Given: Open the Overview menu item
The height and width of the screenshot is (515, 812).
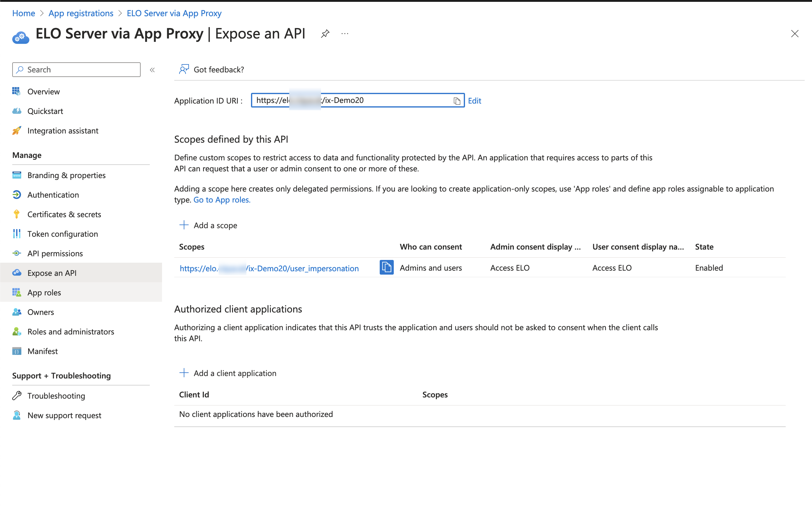Looking at the screenshot, I should point(43,92).
